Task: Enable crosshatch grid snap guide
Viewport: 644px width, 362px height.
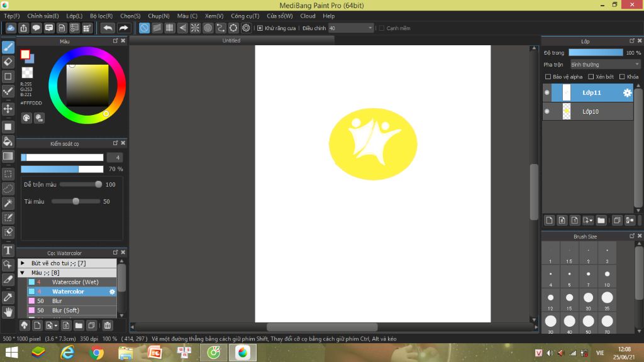Action: (170, 28)
